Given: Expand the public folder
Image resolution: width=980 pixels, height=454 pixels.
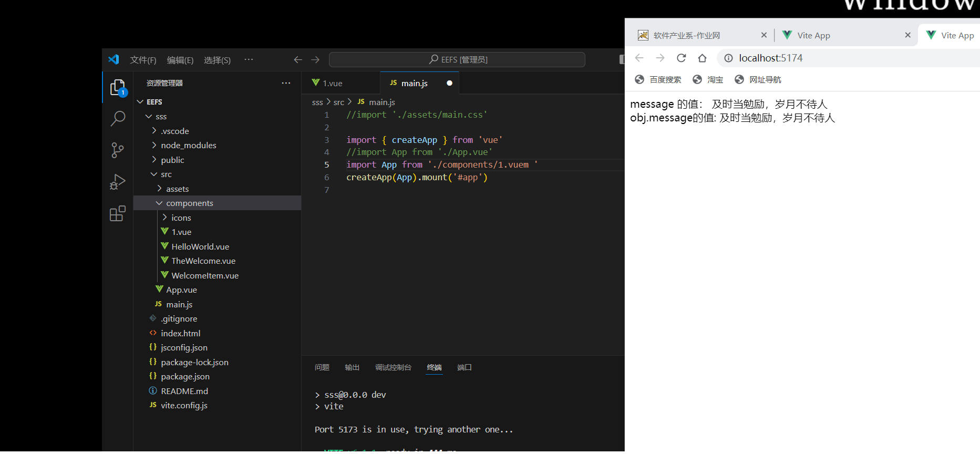Looking at the screenshot, I should [154, 160].
